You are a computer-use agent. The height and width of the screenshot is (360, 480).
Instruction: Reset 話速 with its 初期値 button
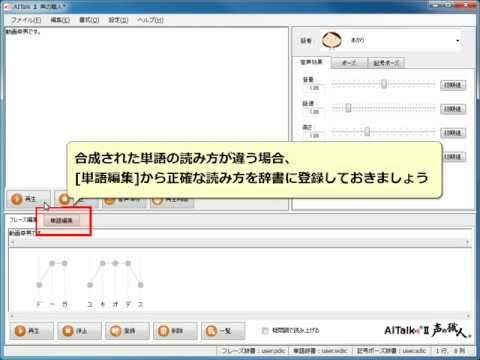pos(453,109)
